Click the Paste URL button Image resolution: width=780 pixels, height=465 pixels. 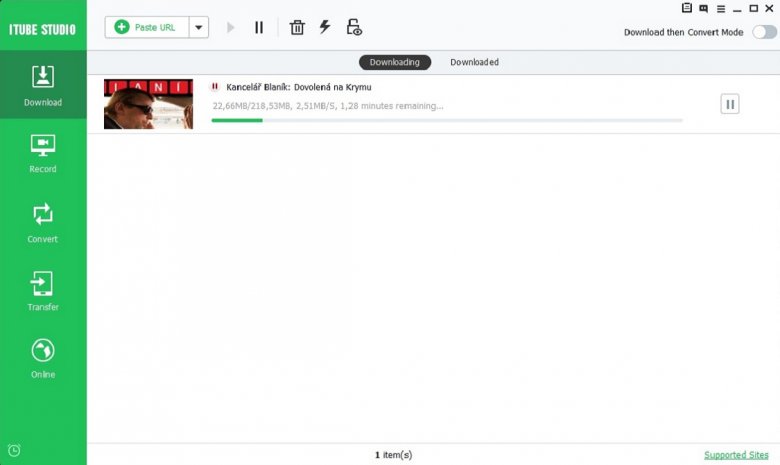(147, 27)
